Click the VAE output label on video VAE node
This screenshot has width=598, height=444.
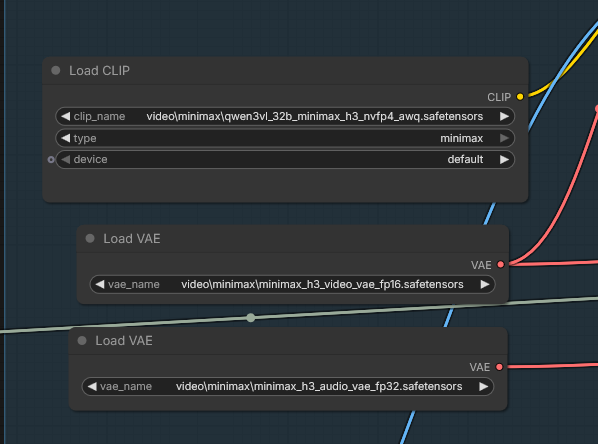click(481, 265)
